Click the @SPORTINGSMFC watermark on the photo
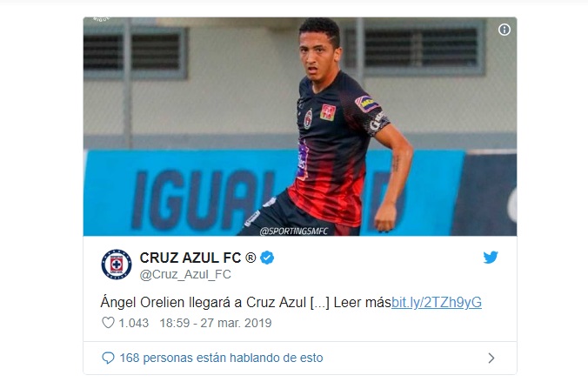This screenshot has height=382, width=588. (294, 231)
